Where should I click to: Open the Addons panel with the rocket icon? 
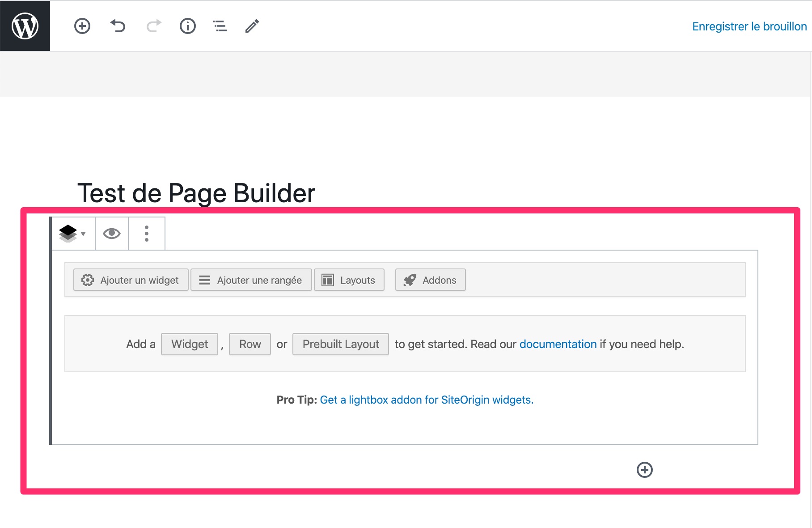coord(430,280)
